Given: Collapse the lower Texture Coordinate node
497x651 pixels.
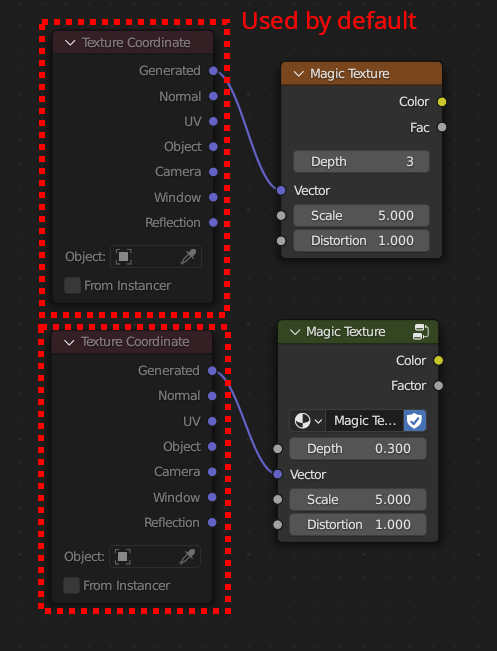Looking at the screenshot, I should (69, 342).
